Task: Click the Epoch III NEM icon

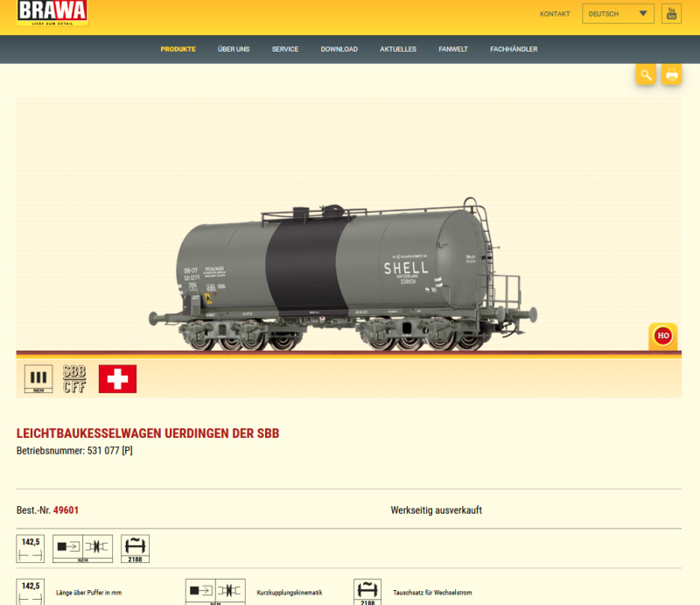Action: [x=38, y=379]
